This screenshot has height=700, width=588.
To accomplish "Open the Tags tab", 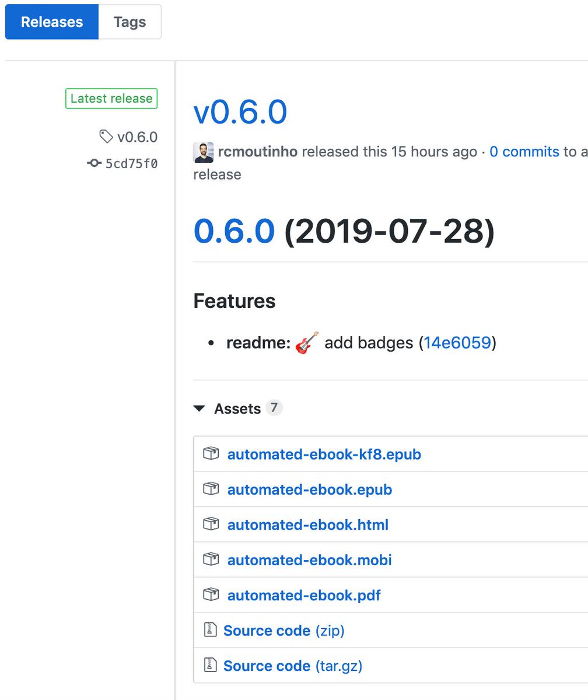I will [x=129, y=22].
